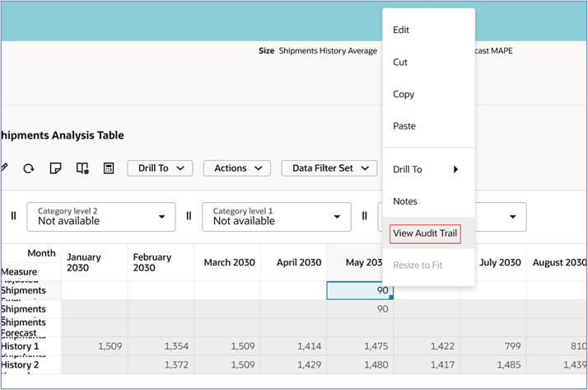Click the refresh icon in table toolbar
The height and width of the screenshot is (390, 588).
point(29,168)
